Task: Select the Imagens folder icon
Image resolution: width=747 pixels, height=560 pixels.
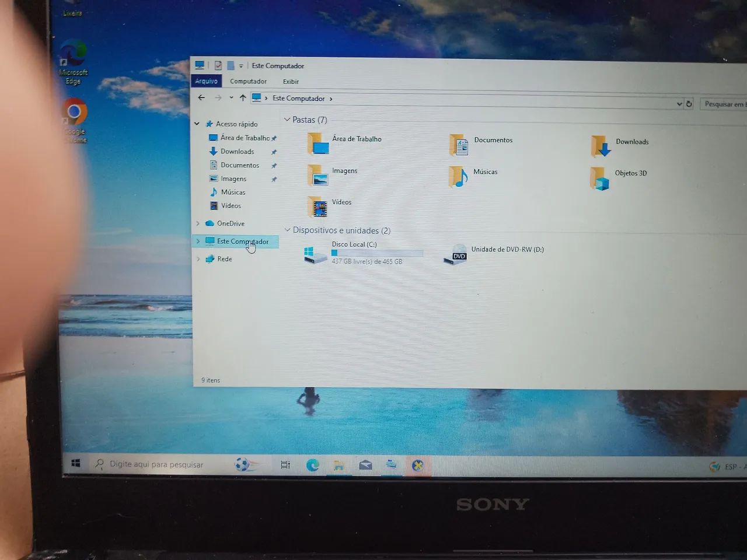Action: click(x=318, y=175)
